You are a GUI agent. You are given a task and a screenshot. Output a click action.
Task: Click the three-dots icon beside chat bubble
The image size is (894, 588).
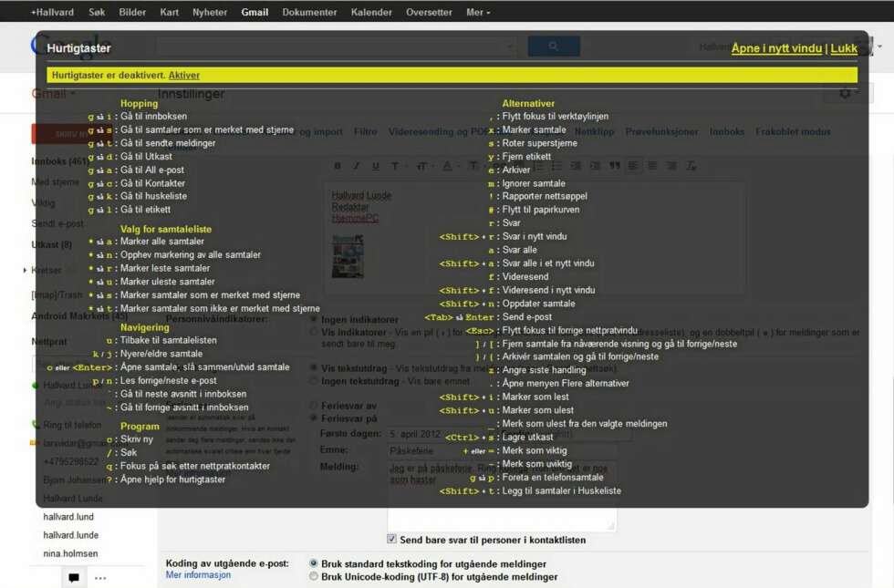click(x=100, y=578)
